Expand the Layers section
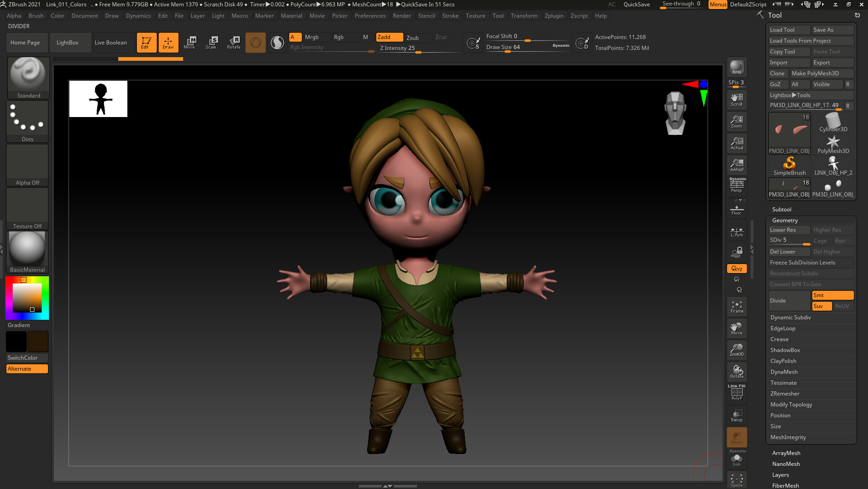868x489 pixels. tap(781, 474)
